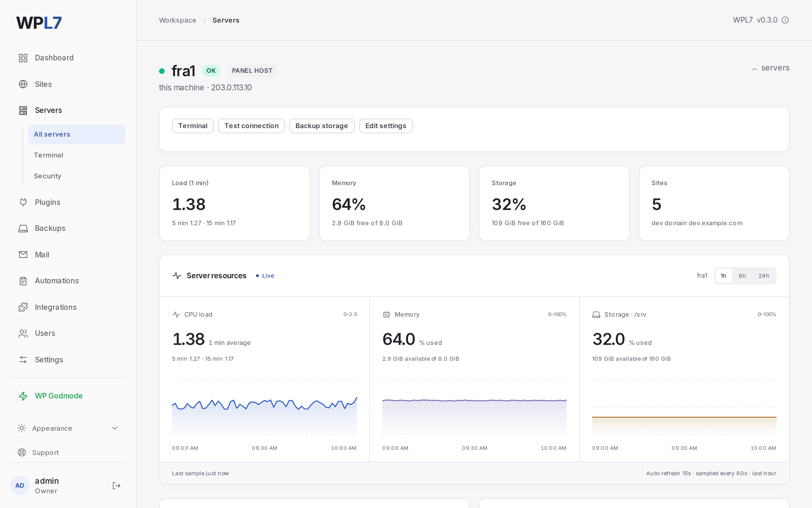Click the Edit settings button
The width and height of the screenshot is (812, 508).
pos(385,126)
